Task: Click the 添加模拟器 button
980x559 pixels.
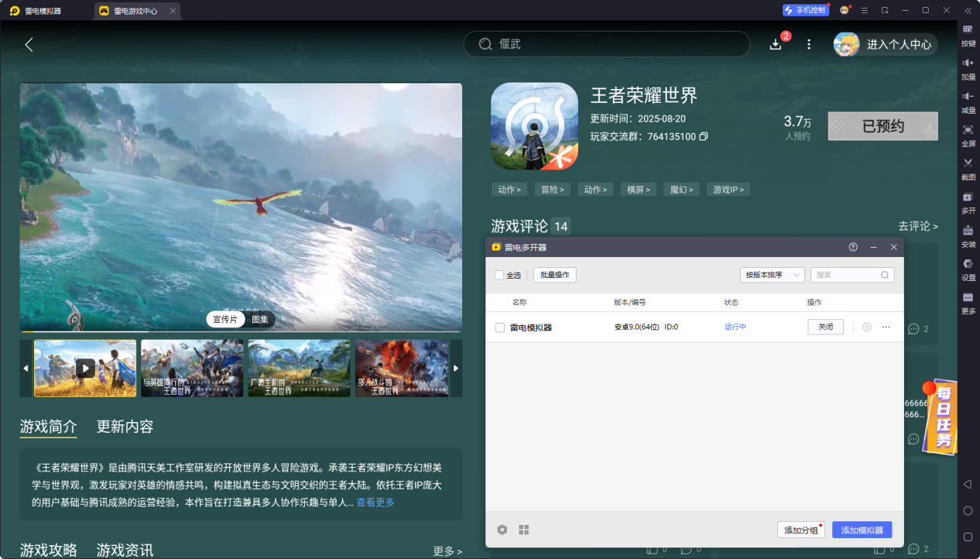Action: click(x=862, y=530)
